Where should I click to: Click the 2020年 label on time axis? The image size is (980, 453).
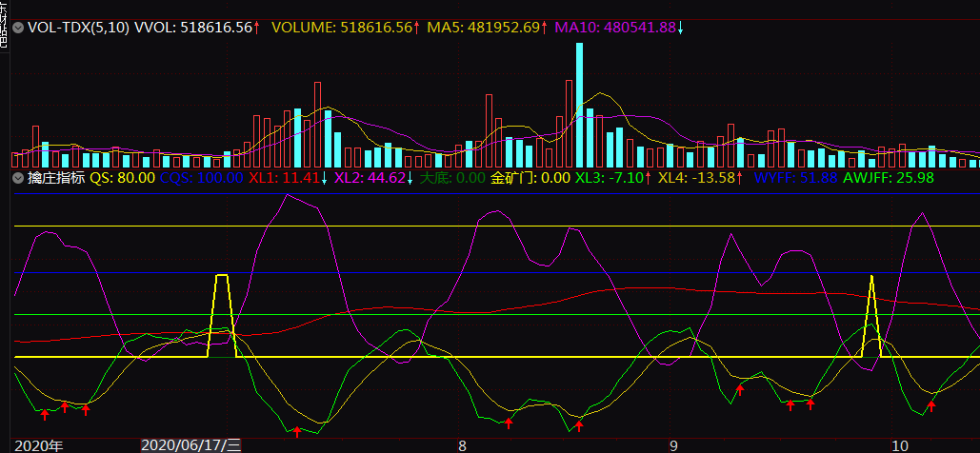[38, 446]
